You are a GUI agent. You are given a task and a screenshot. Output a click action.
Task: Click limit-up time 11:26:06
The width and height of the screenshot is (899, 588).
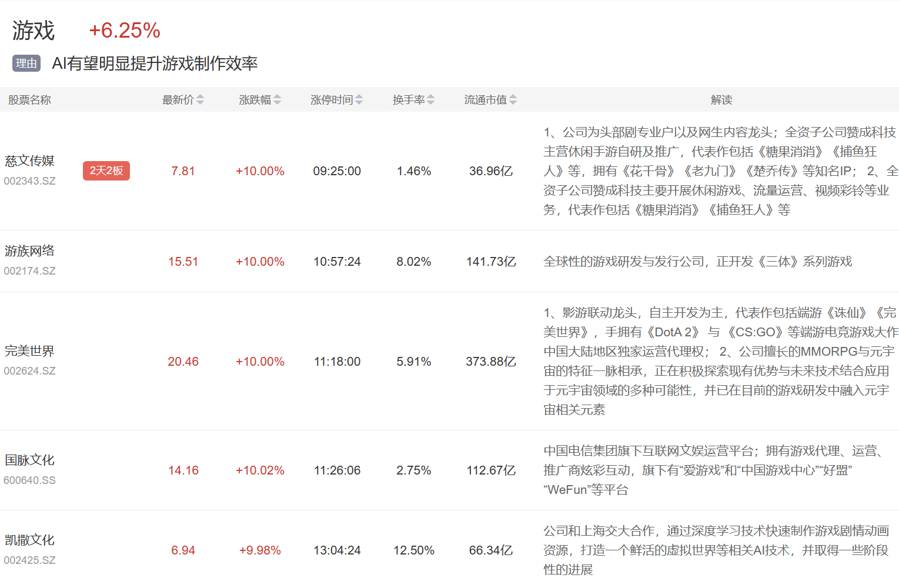(x=337, y=470)
